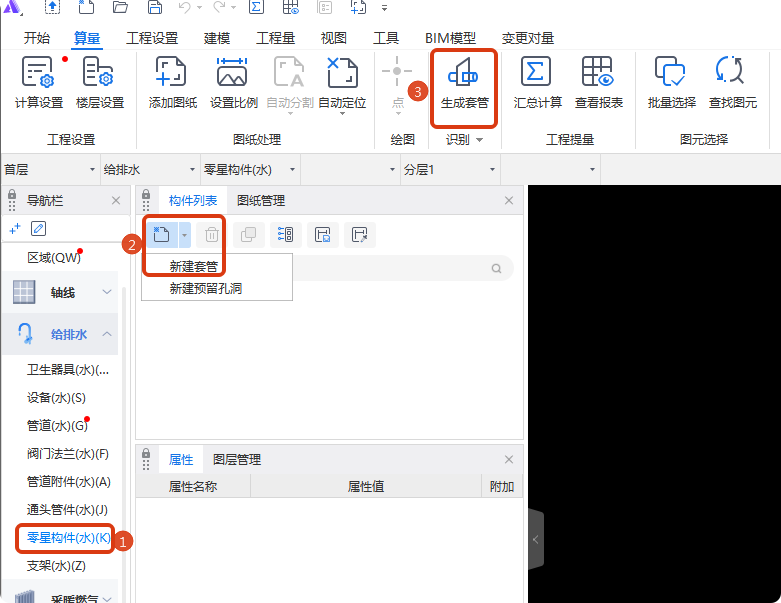The image size is (781, 603).
Task: Click 查找图元 find element
Action: click(x=733, y=83)
